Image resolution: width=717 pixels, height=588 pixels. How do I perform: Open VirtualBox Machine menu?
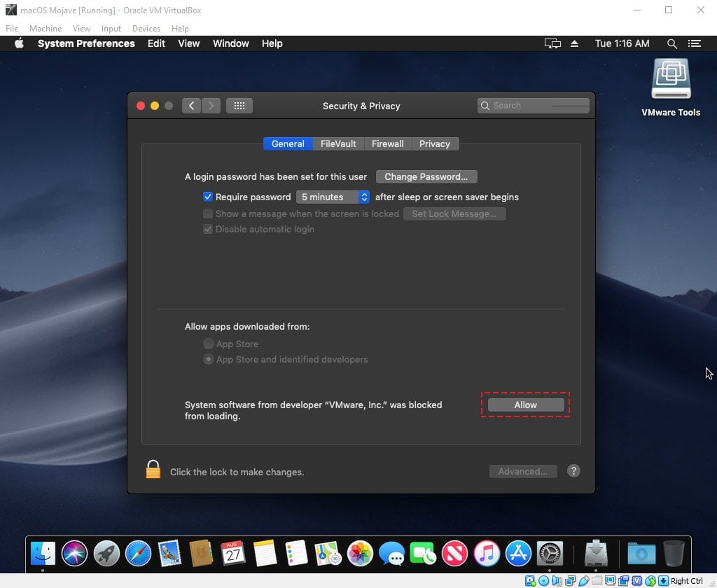46,28
